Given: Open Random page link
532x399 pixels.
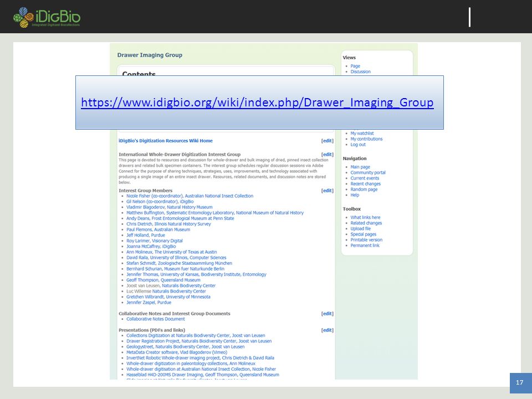Looking at the screenshot, I should pyautogui.click(x=364, y=190).
